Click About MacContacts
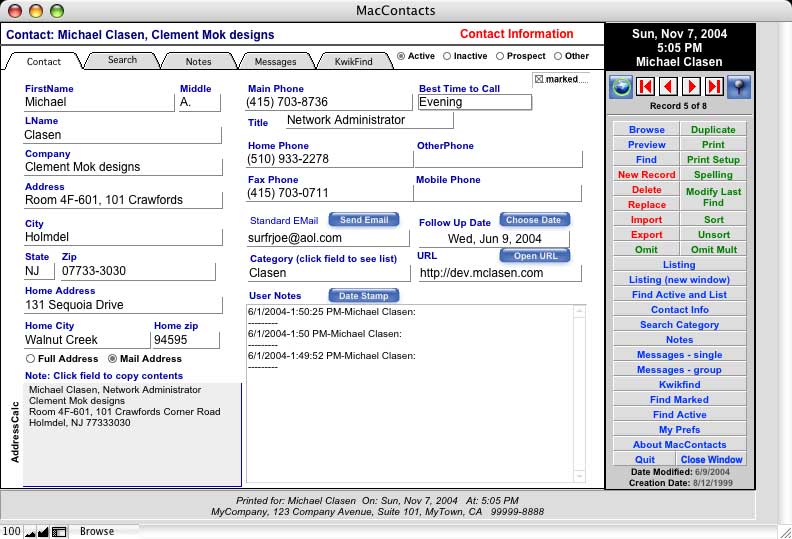Screen dimensions: 792x539 [x=679, y=445]
